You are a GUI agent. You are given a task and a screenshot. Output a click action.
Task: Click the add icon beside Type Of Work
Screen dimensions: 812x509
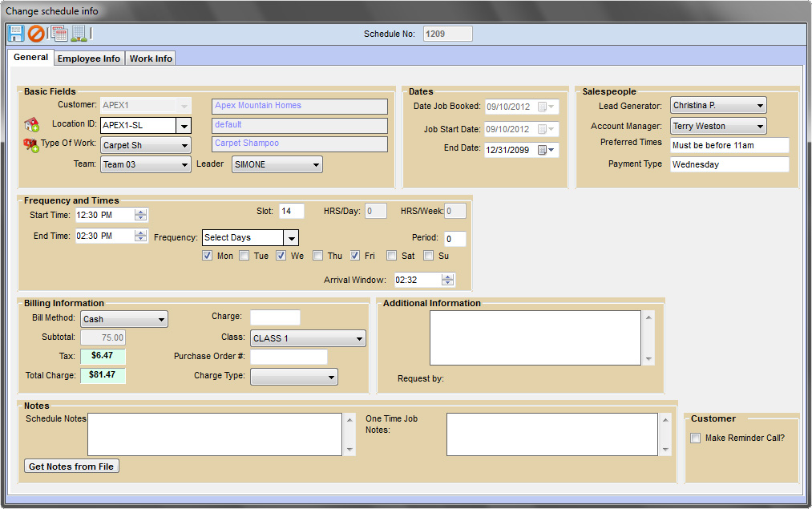point(30,145)
